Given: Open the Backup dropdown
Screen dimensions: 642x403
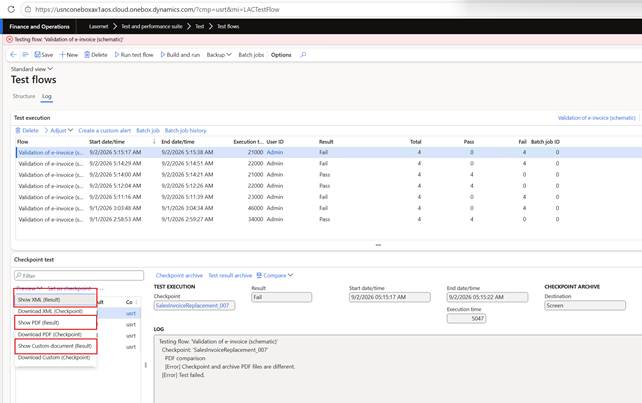Looking at the screenshot, I should (219, 54).
